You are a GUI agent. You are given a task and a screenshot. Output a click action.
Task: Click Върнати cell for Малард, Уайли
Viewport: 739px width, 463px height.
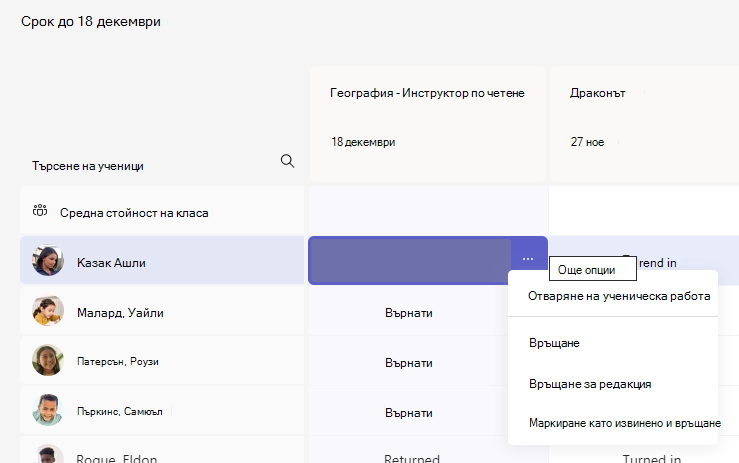click(x=409, y=313)
